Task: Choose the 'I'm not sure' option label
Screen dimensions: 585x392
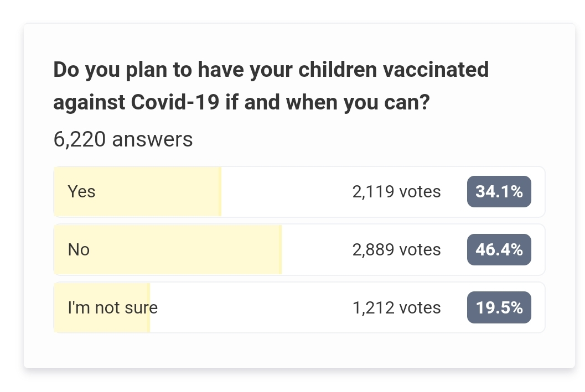Action: coord(113,308)
